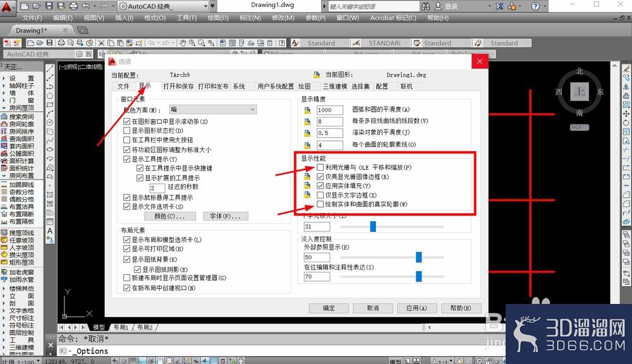Click the 面积统计 tool in Tangent panel

(x=18, y=168)
